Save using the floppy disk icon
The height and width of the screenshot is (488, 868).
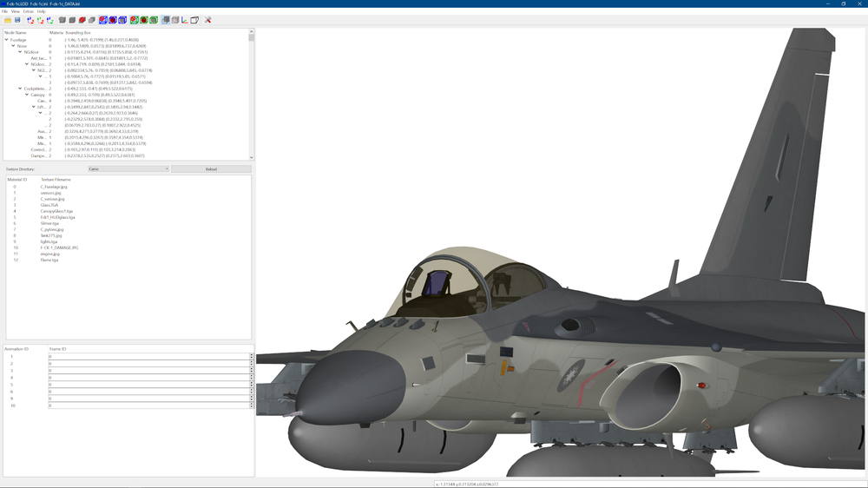coord(17,20)
